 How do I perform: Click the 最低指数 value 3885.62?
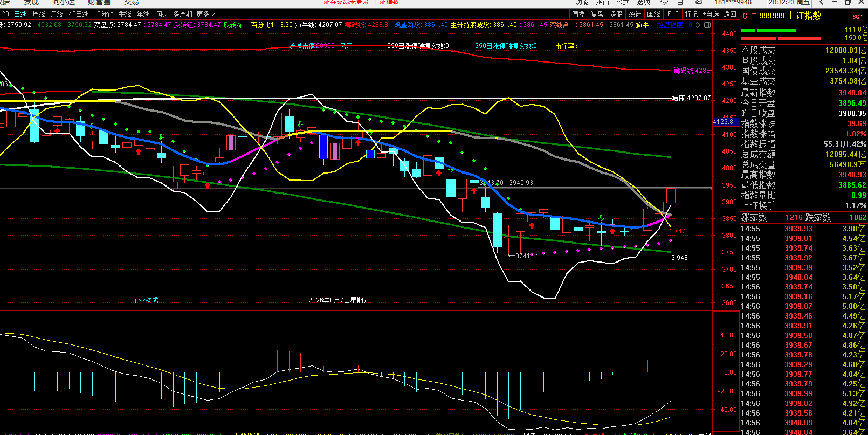(x=852, y=185)
